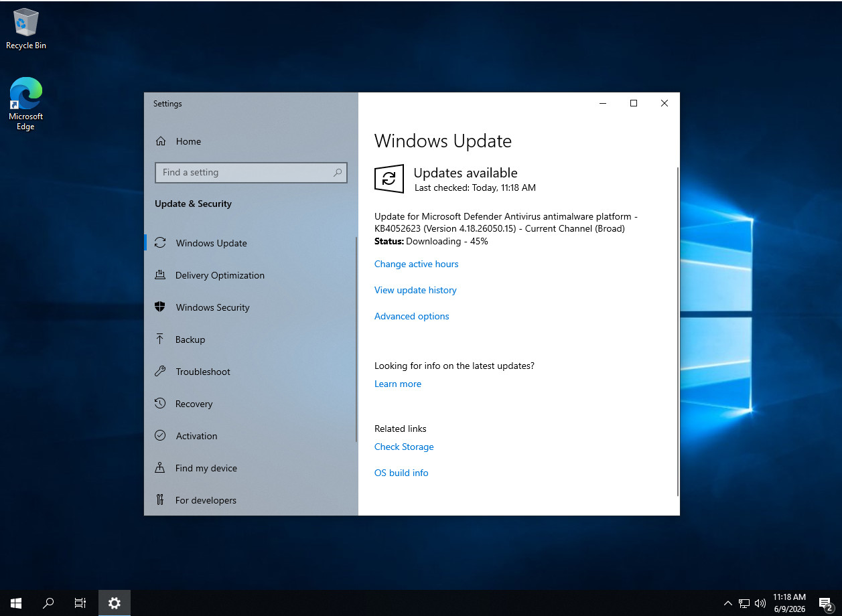Click the large update refresh status icon
The width and height of the screenshot is (842, 616).
pos(389,179)
